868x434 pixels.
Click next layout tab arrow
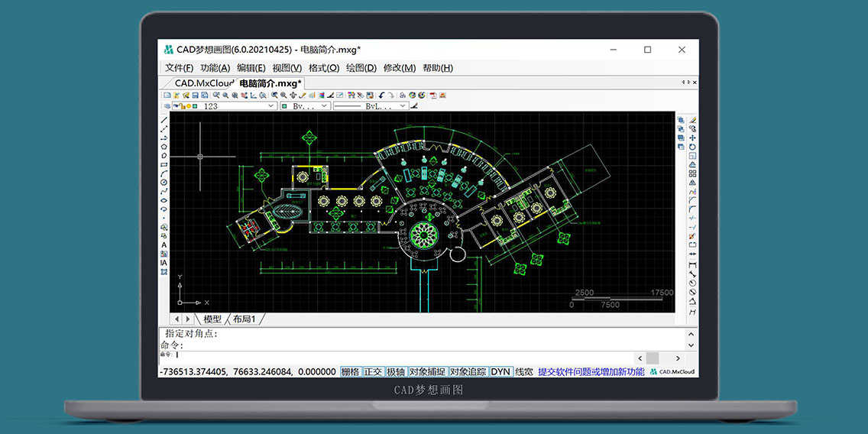coord(188,319)
